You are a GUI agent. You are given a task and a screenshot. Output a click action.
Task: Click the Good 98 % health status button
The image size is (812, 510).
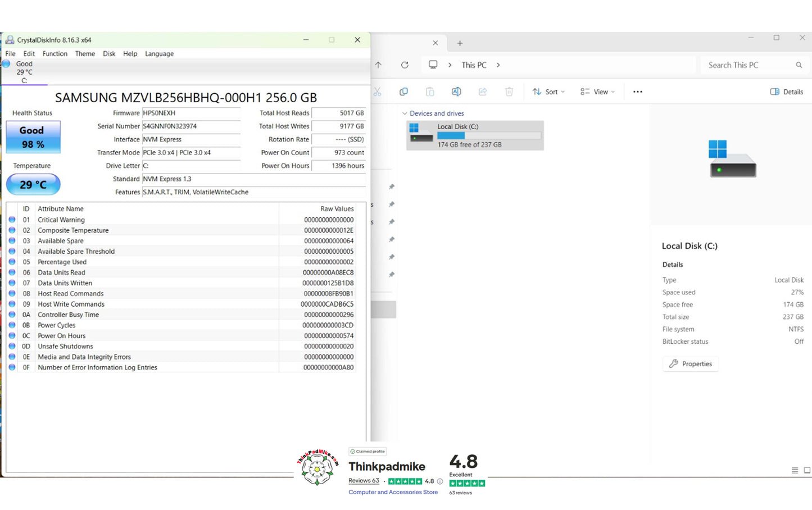pyautogui.click(x=33, y=138)
